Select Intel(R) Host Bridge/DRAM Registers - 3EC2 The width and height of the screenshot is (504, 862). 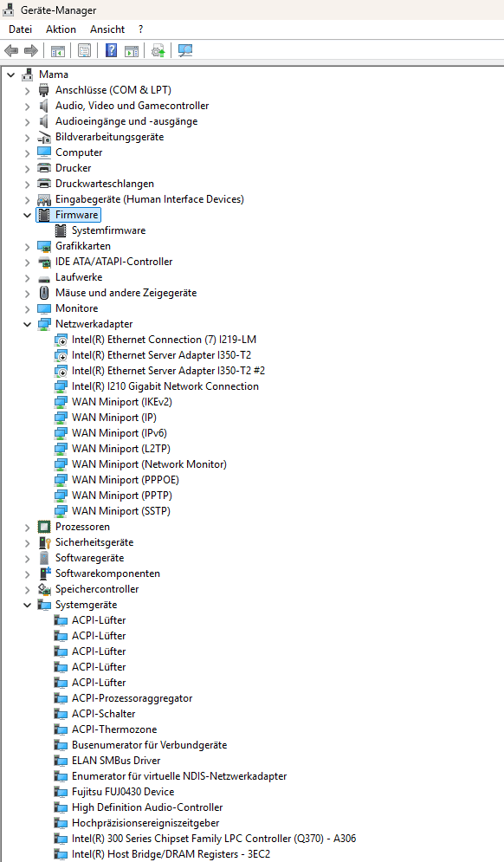point(171,854)
